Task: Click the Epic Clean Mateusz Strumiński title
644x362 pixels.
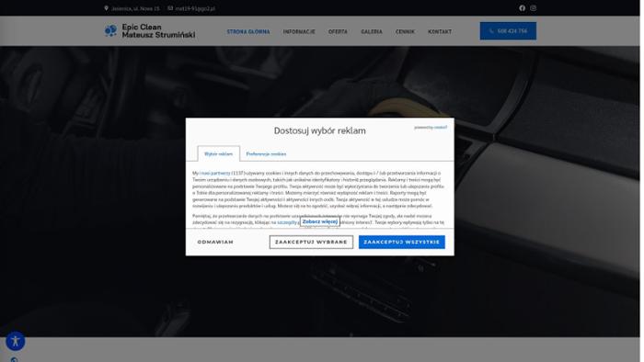Action: point(159,31)
